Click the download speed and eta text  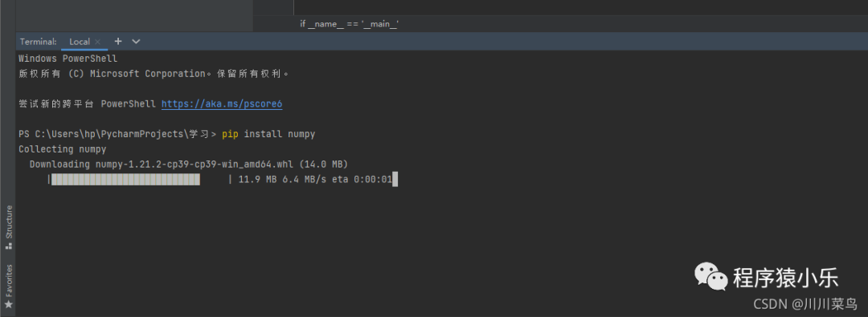tap(315, 179)
